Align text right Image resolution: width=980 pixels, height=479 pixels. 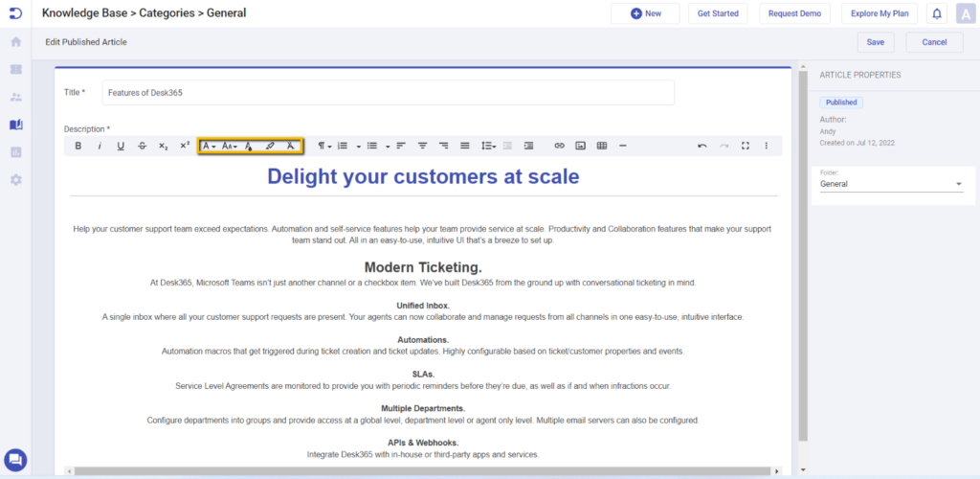[444, 146]
